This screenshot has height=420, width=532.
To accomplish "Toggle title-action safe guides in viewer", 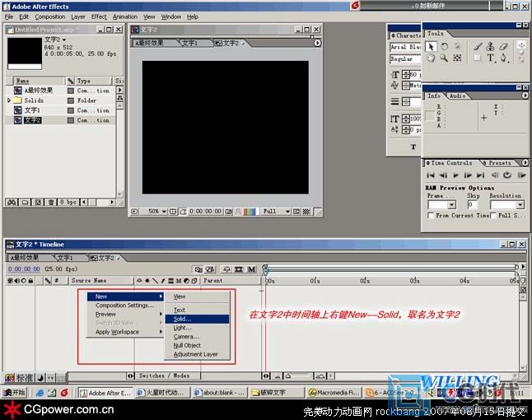I will 173,212.
